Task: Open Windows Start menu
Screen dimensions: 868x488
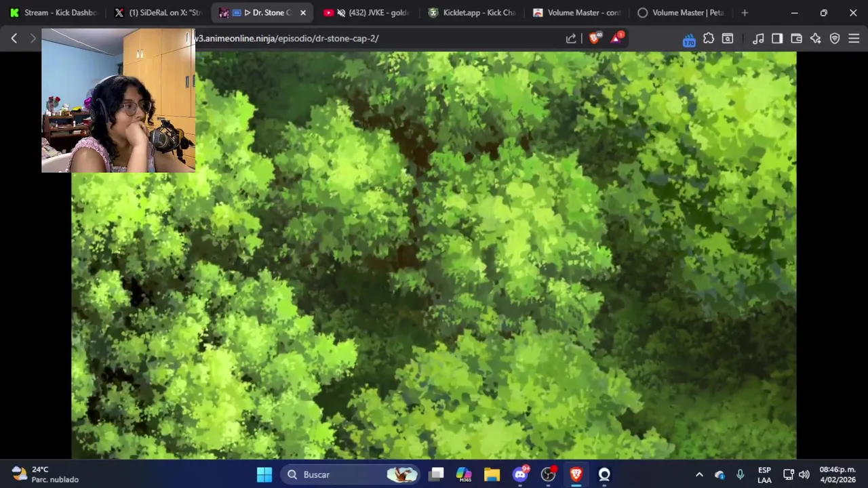Action: 264,474
